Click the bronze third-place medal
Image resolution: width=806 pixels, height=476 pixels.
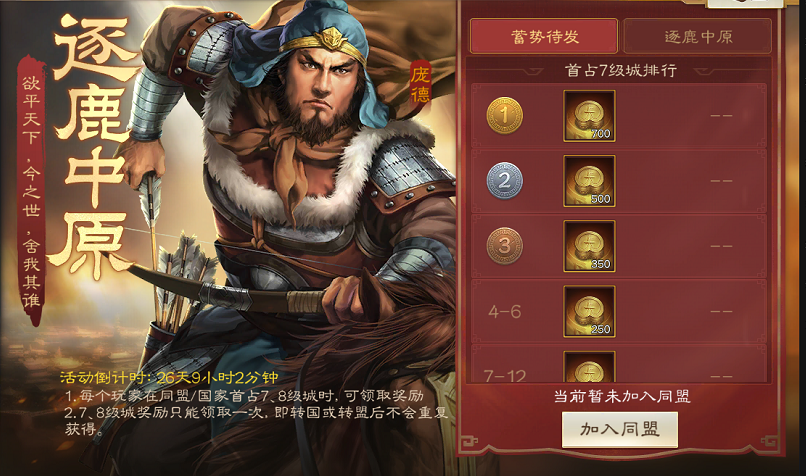point(504,246)
